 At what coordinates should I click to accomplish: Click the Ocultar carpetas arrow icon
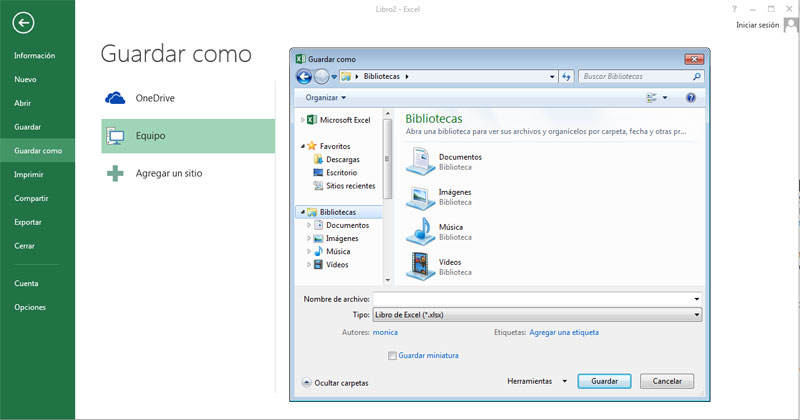click(x=307, y=382)
